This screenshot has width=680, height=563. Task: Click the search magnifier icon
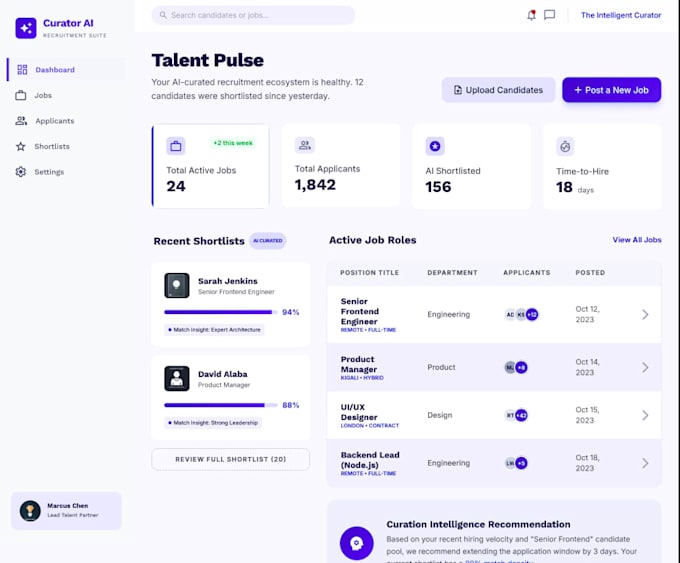163,15
